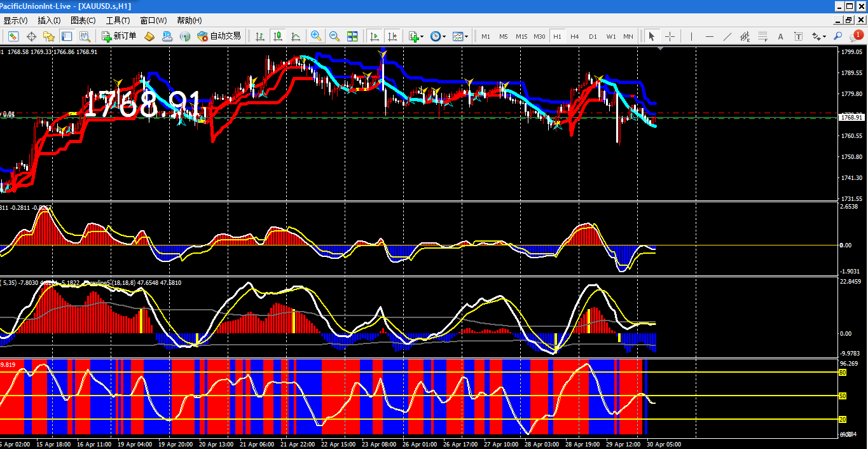Image resolution: width=868 pixels, height=449 pixels.
Task: Switch to candlestick chart mode
Action: click(278, 36)
